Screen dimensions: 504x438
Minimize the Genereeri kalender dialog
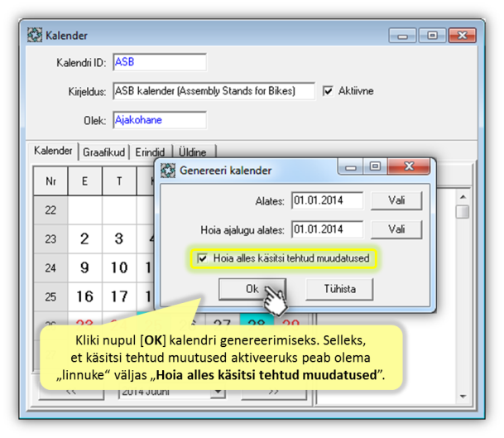350,167
